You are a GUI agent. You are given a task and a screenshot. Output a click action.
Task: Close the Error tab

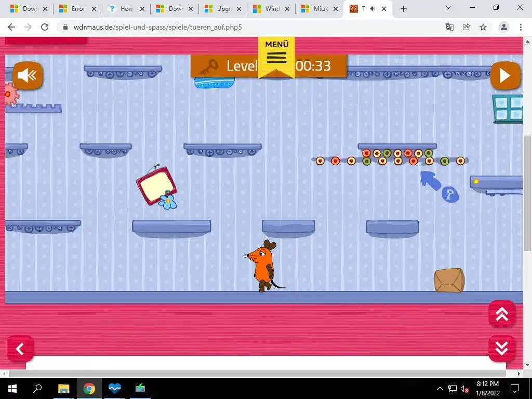pyautogui.click(x=94, y=9)
